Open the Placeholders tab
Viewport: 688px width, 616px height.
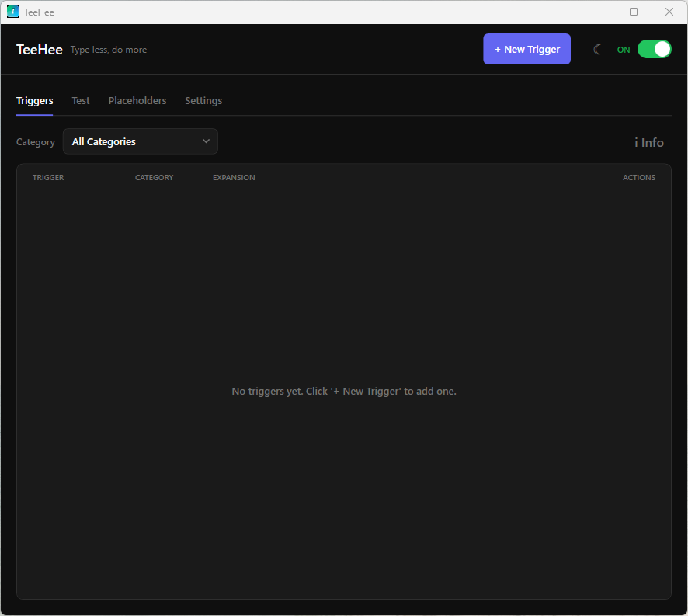point(137,100)
